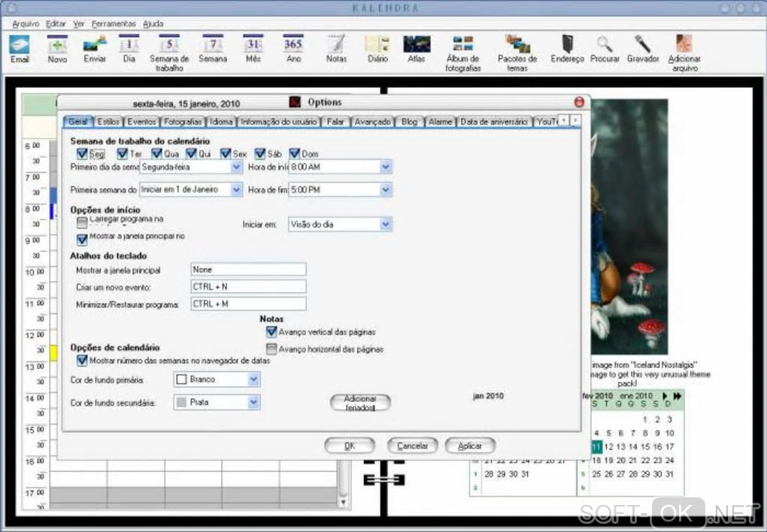Switch to the Alarme tab

440,121
